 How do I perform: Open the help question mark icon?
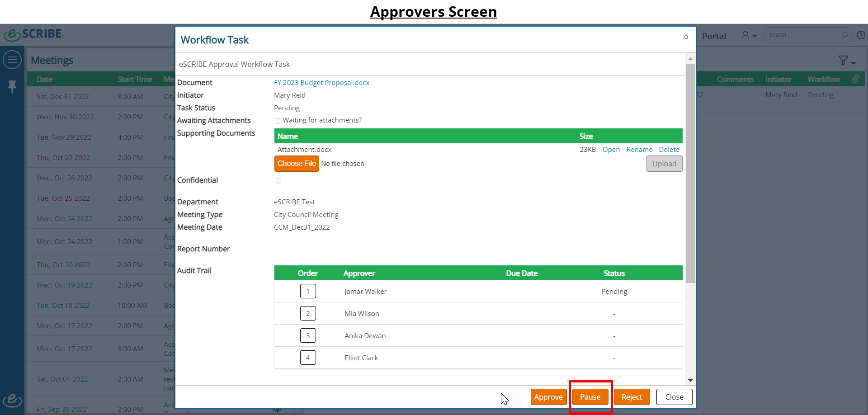point(861,35)
